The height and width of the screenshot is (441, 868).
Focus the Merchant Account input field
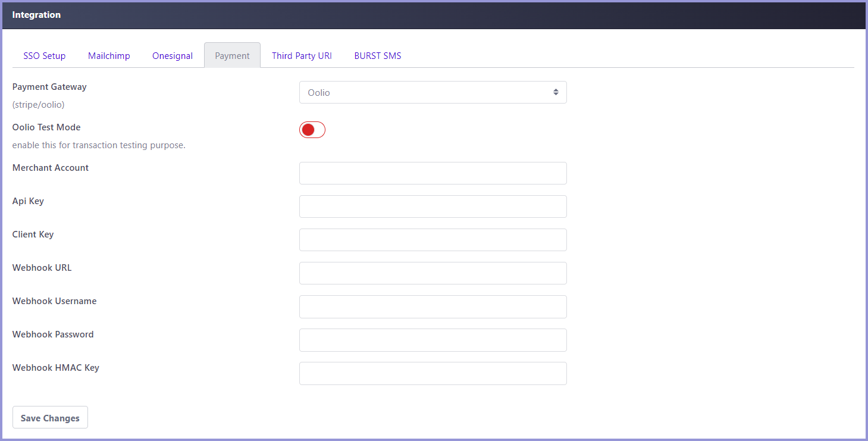point(433,173)
